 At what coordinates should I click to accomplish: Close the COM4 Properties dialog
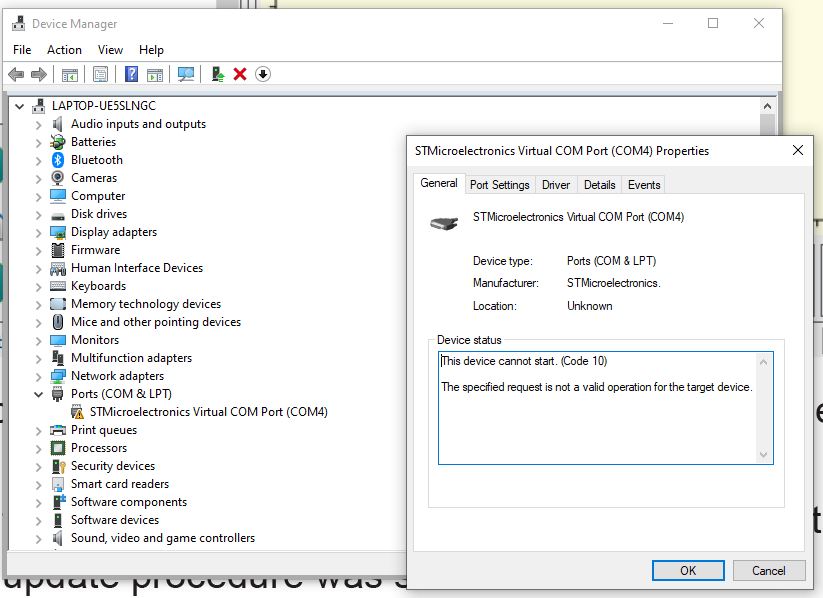pyautogui.click(x=798, y=151)
